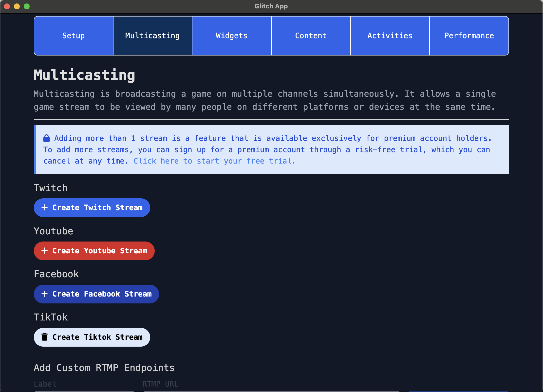Select the Multicasting tab
Screen dimensions: 543x392
point(152,36)
